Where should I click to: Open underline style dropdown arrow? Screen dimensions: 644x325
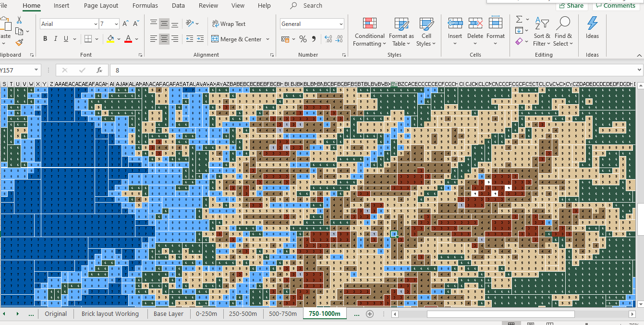(x=75, y=39)
